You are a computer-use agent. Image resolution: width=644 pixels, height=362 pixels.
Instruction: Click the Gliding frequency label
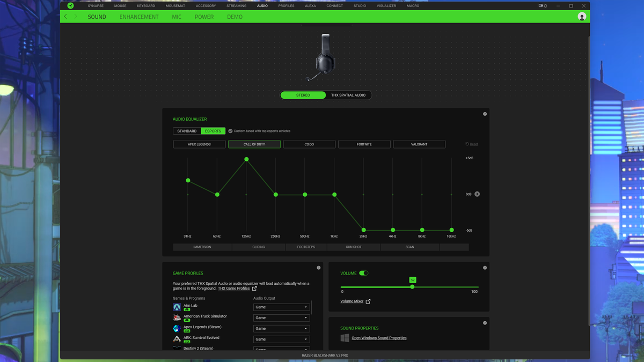[259, 247]
